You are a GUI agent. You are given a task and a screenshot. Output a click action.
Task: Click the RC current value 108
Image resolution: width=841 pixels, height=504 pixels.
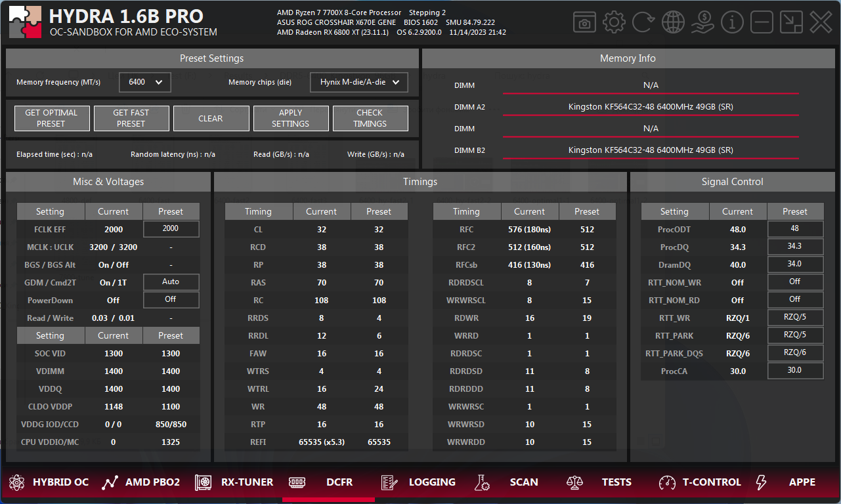[321, 301]
